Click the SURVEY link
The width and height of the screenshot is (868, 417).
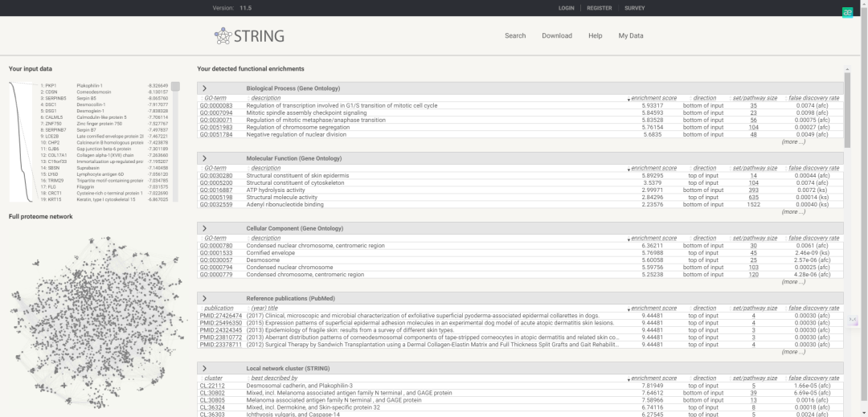coord(634,8)
